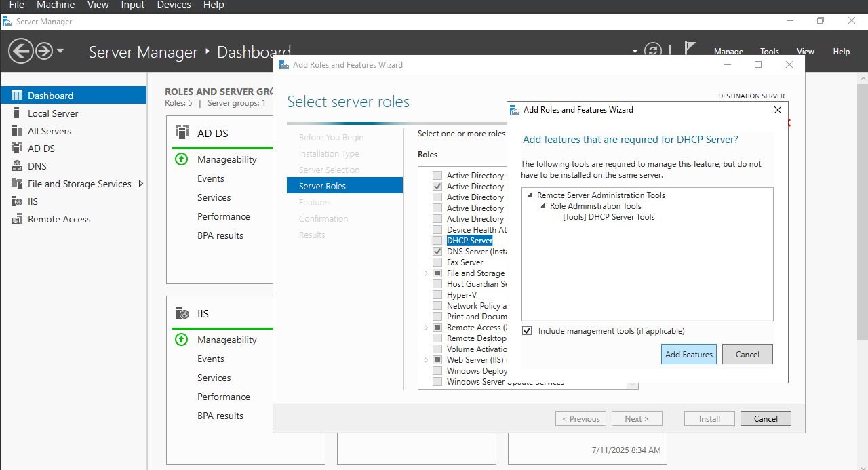Toggle the Hyper-V role checkbox
The height and width of the screenshot is (470, 868).
tap(437, 295)
